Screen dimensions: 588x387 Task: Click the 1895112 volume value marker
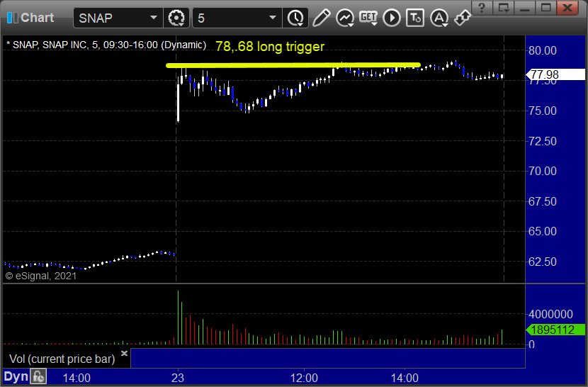click(555, 330)
